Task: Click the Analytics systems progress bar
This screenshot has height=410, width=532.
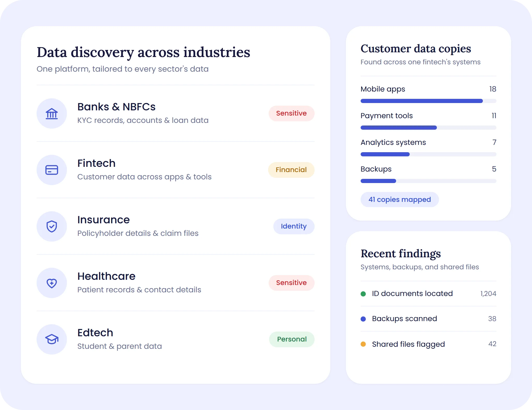Action: pos(428,154)
